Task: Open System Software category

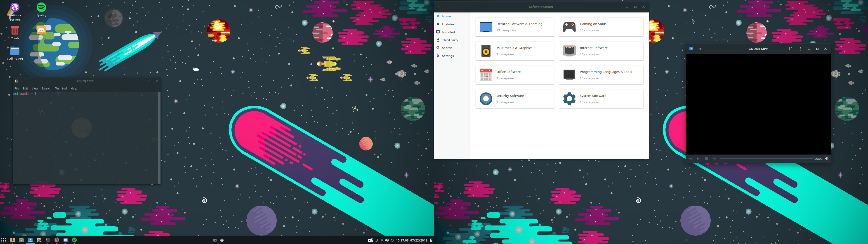Action: click(601, 99)
